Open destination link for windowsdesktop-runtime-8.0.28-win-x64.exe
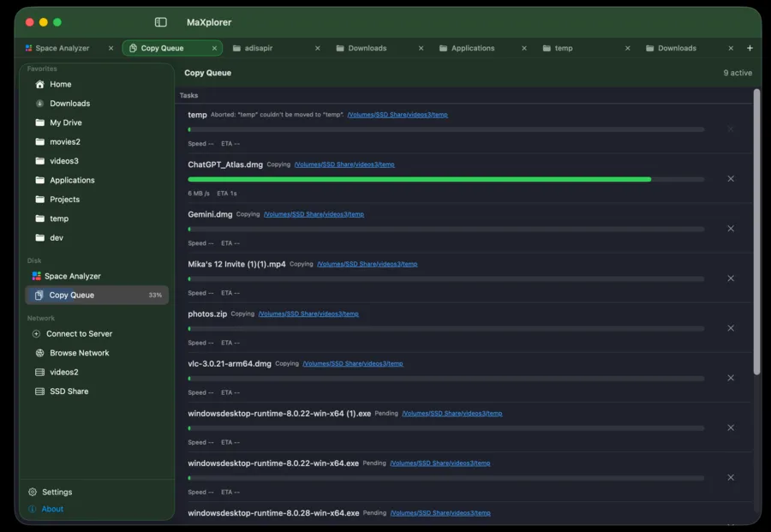This screenshot has height=532, width=771. click(x=440, y=513)
